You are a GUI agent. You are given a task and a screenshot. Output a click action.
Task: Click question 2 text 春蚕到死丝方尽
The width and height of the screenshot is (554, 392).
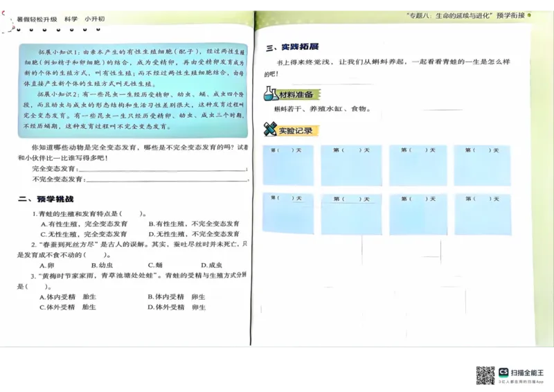[69, 244]
